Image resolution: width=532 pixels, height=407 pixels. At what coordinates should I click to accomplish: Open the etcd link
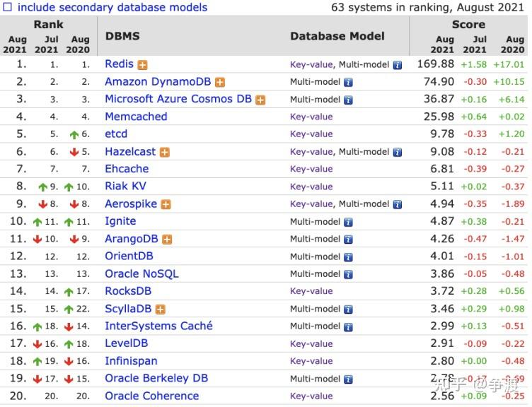click(x=116, y=134)
